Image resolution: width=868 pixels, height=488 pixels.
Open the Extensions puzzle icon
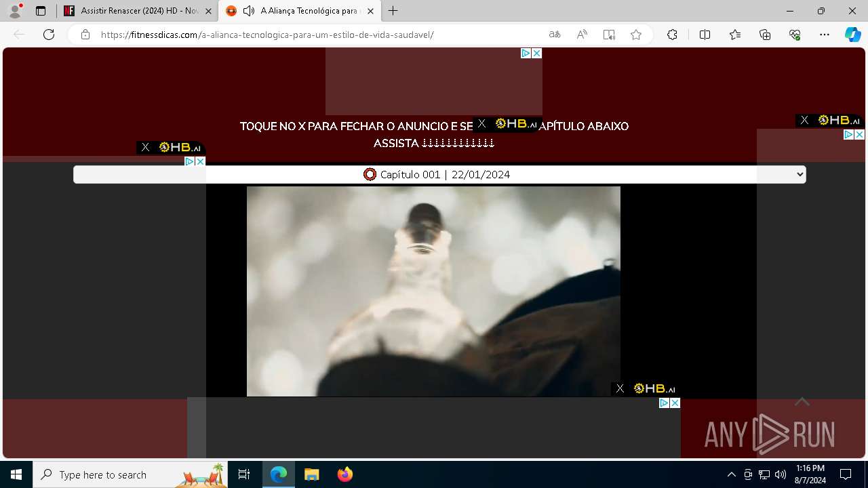tap(672, 35)
